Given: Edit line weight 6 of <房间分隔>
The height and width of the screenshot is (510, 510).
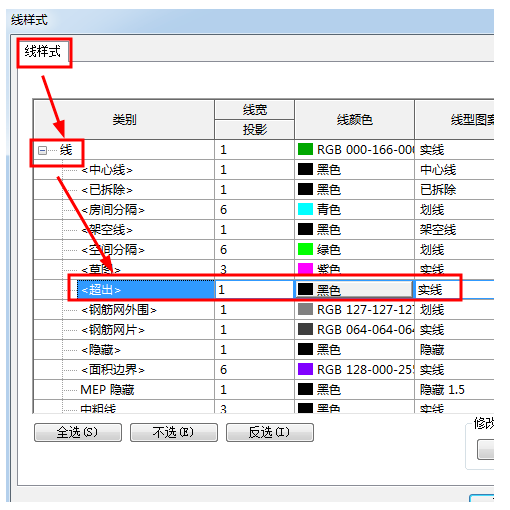Looking at the screenshot, I should pyautogui.click(x=254, y=210).
